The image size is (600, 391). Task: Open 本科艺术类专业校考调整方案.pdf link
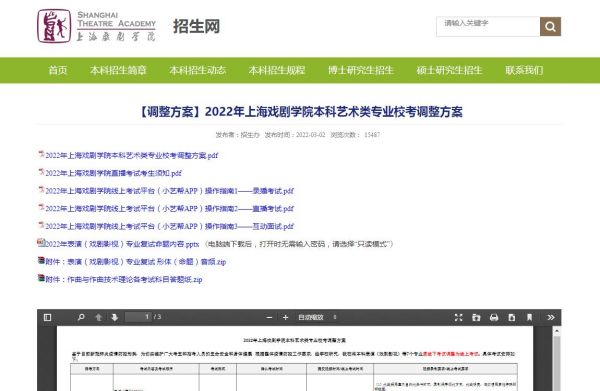click(132, 155)
